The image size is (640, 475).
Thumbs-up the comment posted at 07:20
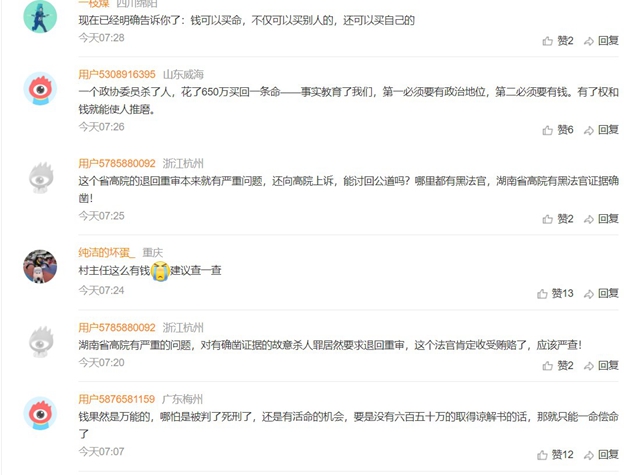pyautogui.click(x=558, y=365)
